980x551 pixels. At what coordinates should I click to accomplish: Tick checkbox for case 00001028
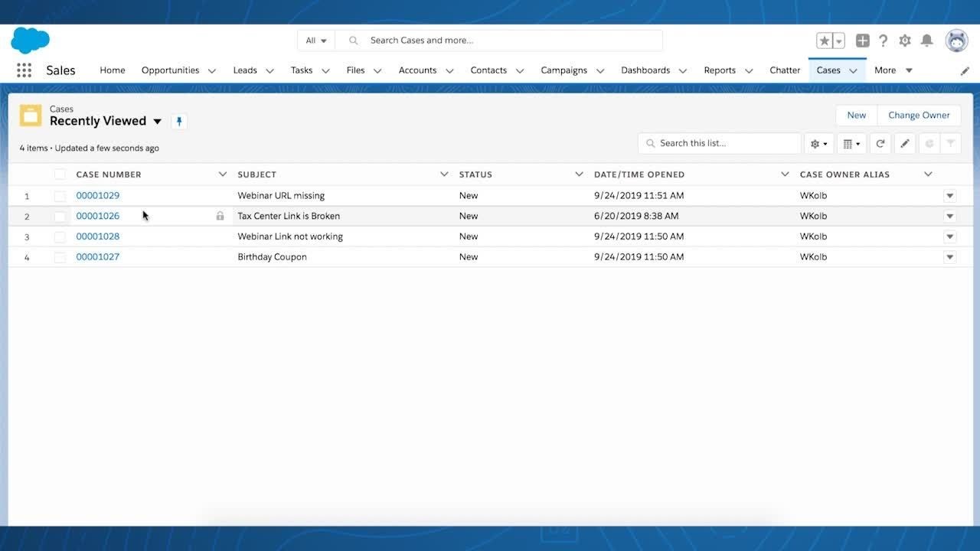(60, 236)
